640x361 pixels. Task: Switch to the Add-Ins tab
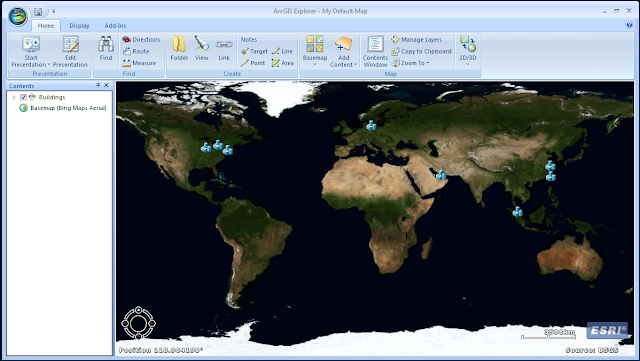[115, 25]
